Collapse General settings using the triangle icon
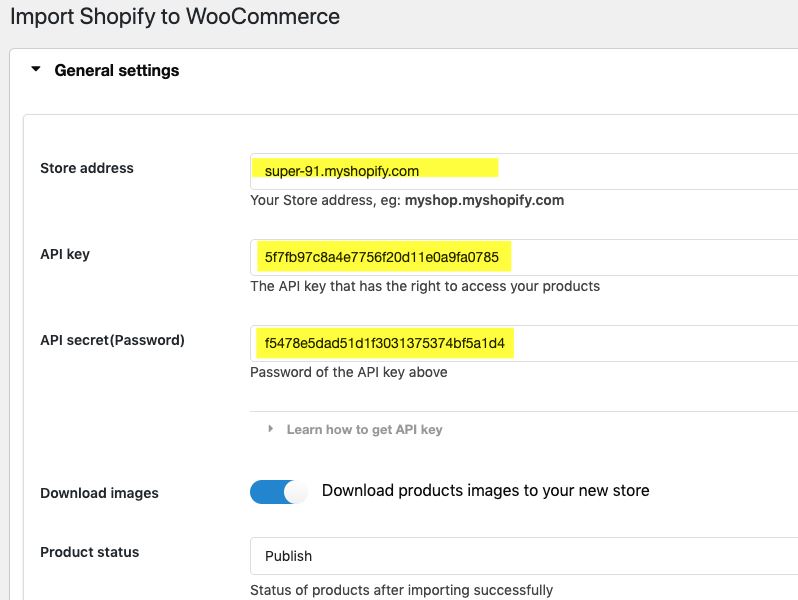 [36, 69]
